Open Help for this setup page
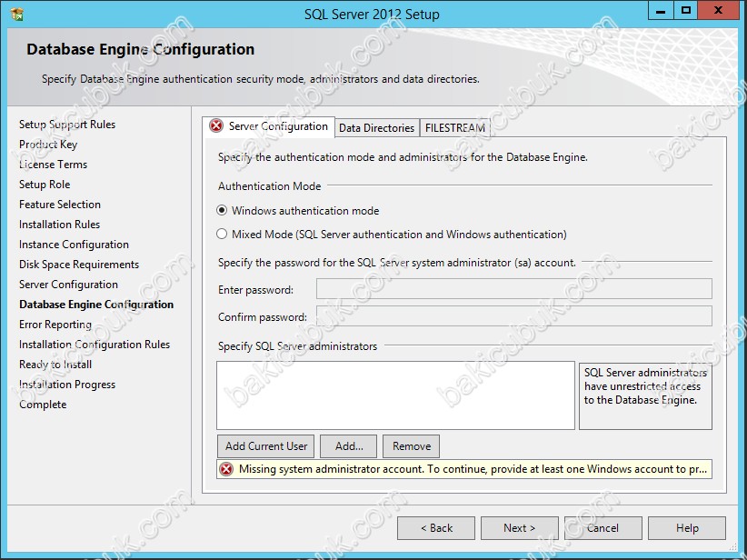 click(687, 528)
